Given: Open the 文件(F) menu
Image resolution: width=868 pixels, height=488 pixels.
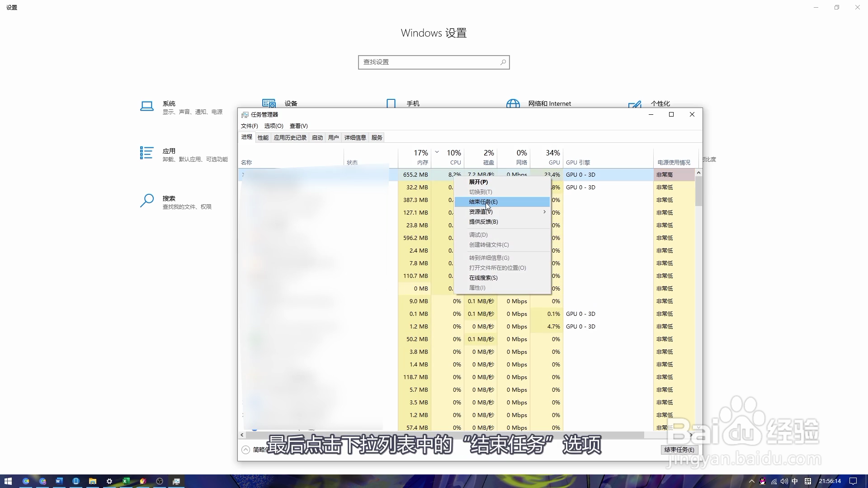Looking at the screenshot, I should pyautogui.click(x=249, y=126).
